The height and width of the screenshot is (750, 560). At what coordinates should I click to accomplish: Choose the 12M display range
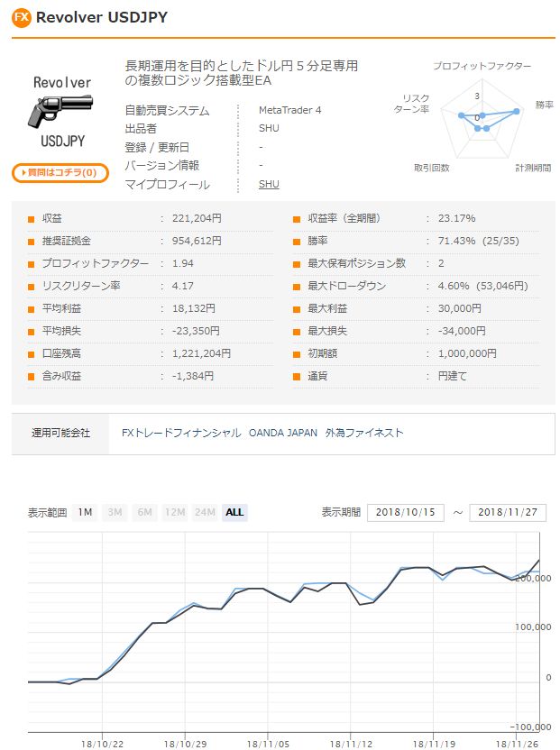click(174, 512)
